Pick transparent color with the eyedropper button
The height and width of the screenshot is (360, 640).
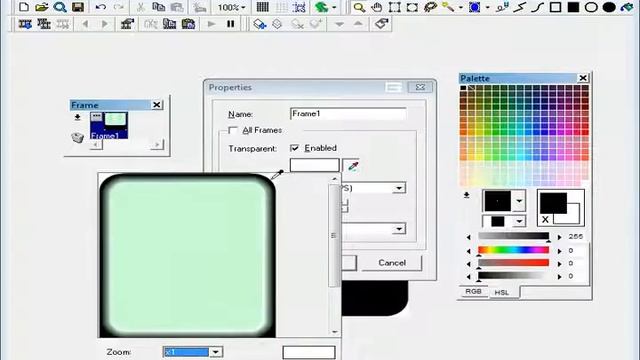click(x=353, y=166)
